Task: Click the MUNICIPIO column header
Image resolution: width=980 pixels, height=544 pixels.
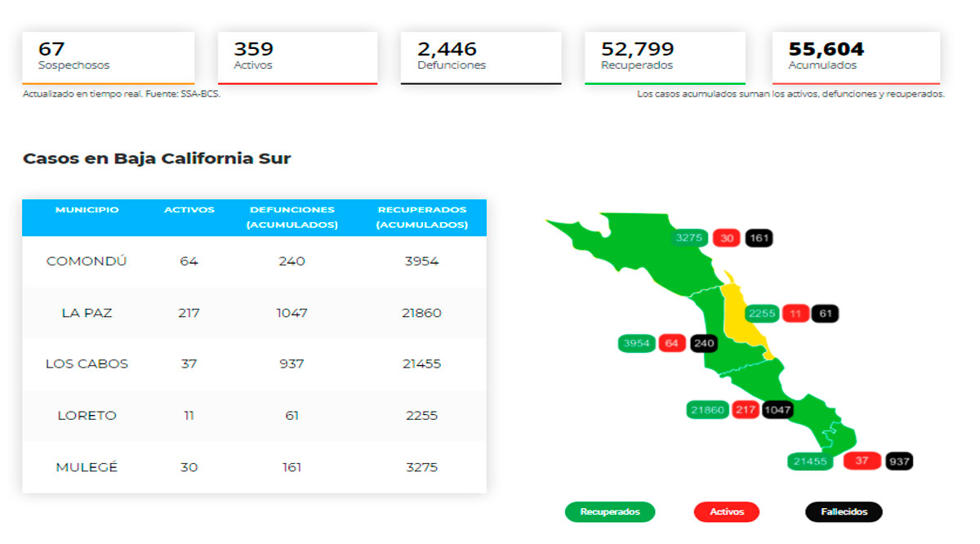Action: 87,210
